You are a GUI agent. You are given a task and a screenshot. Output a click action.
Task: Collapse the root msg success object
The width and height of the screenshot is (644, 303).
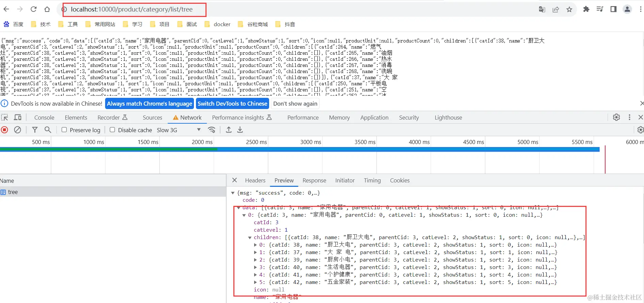233,193
